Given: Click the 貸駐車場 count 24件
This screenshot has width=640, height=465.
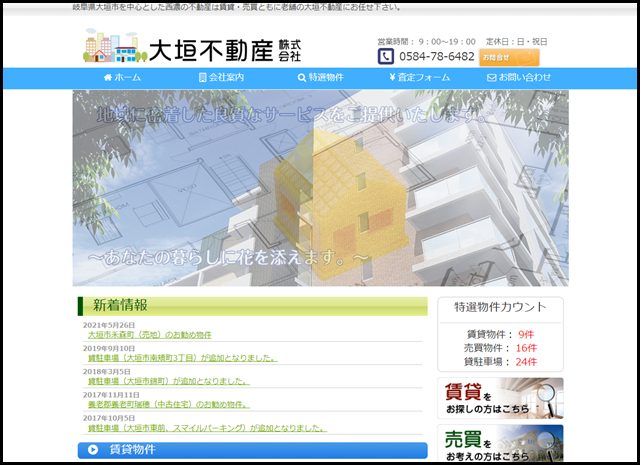Looking at the screenshot, I should click(526, 362).
